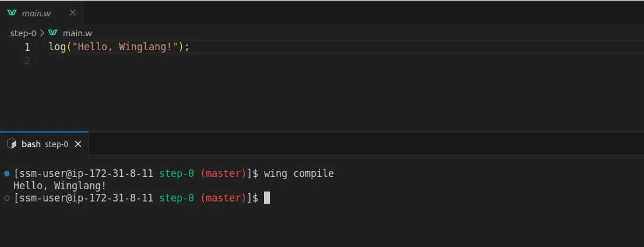Click the Hello, Winglang! terminal output line
The width and height of the screenshot is (644, 247).
point(60,186)
